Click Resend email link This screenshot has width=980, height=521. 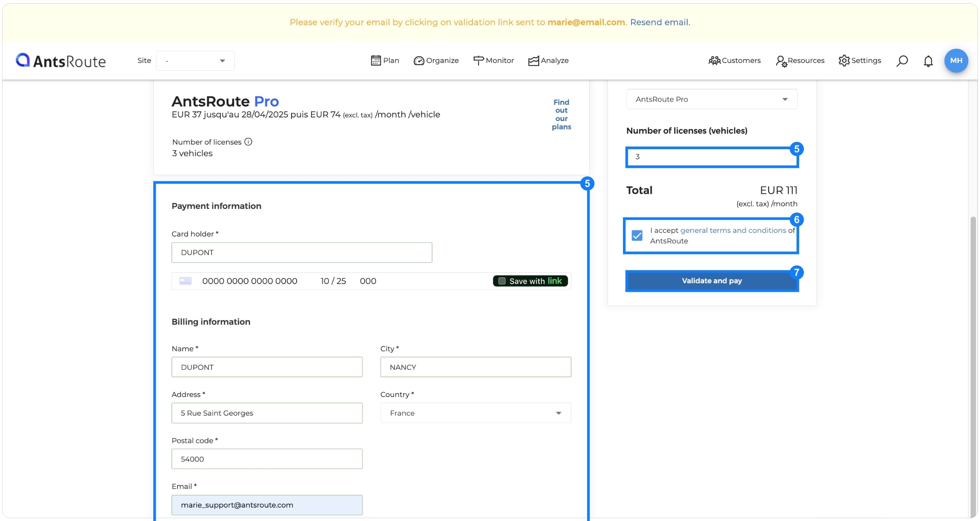click(660, 22)
